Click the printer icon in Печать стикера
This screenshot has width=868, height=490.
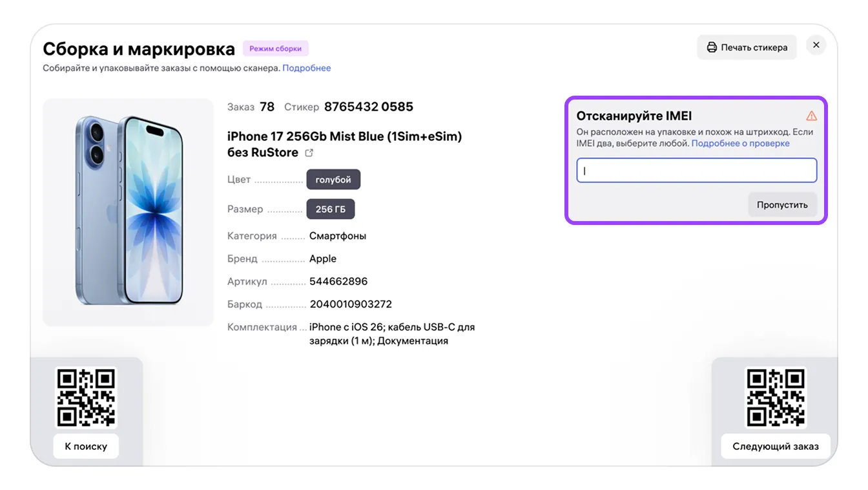(x=712, y=47)
